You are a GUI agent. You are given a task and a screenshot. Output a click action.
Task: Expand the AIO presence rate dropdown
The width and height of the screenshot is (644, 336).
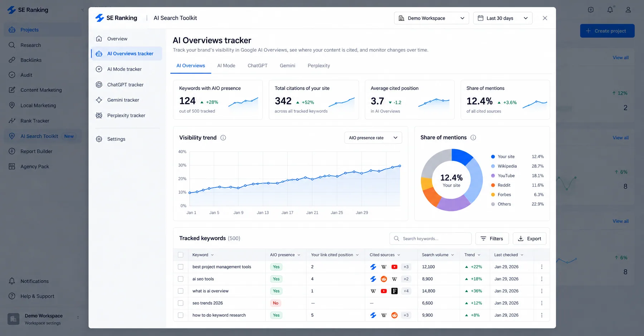pyautogui.click(x=373, y=138)
